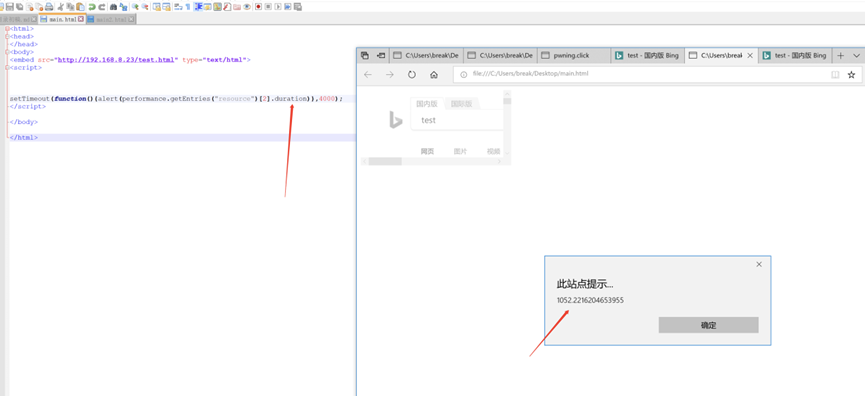Click the 网页 link in embedded Bing
865x396 pixels.
coord(427,151)
